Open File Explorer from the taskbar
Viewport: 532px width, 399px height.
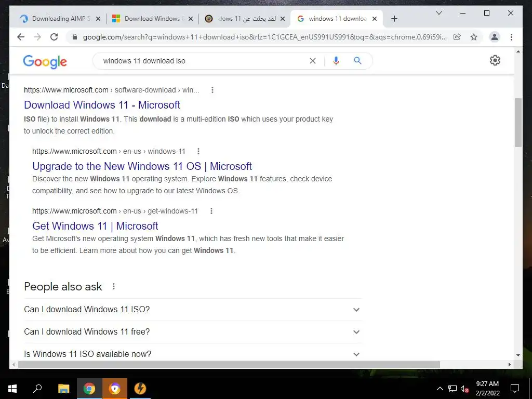click(x=63, y=389)
